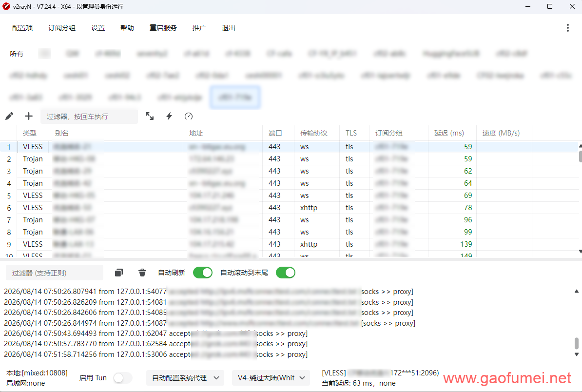Click the pencil edit server icon

pos(9,116)
